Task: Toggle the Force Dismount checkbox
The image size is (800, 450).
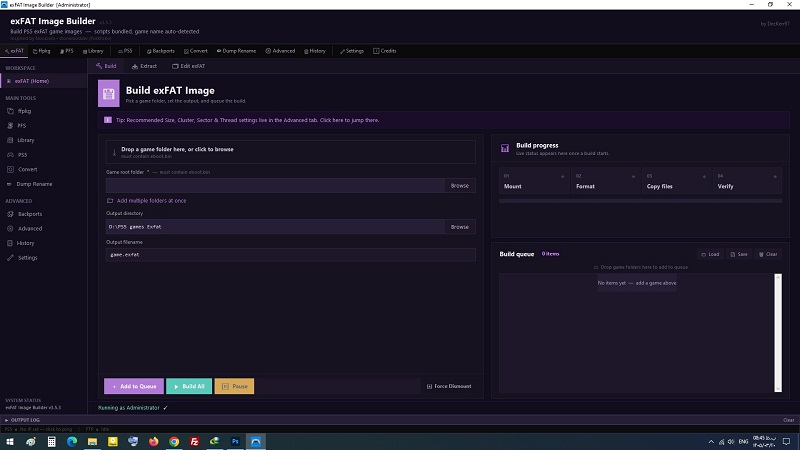Action: pos(449,386)
